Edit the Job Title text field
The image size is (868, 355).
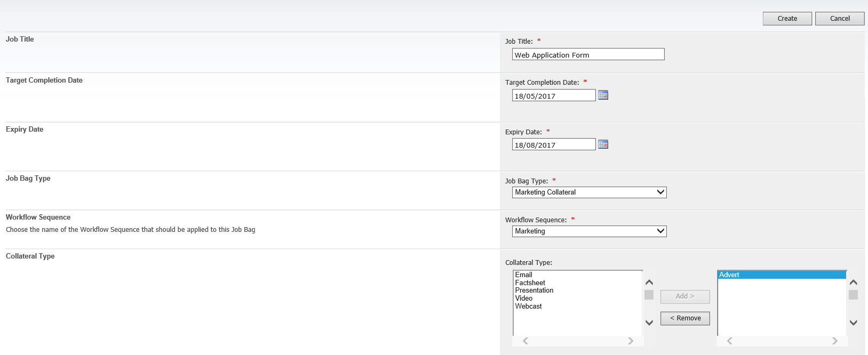click(x=588, y=54)
